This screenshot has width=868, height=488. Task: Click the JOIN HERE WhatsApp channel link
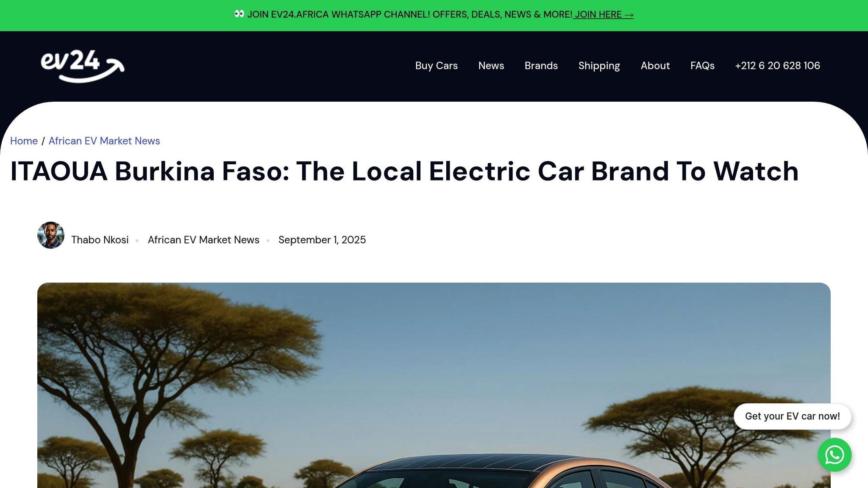pos(604,14)
